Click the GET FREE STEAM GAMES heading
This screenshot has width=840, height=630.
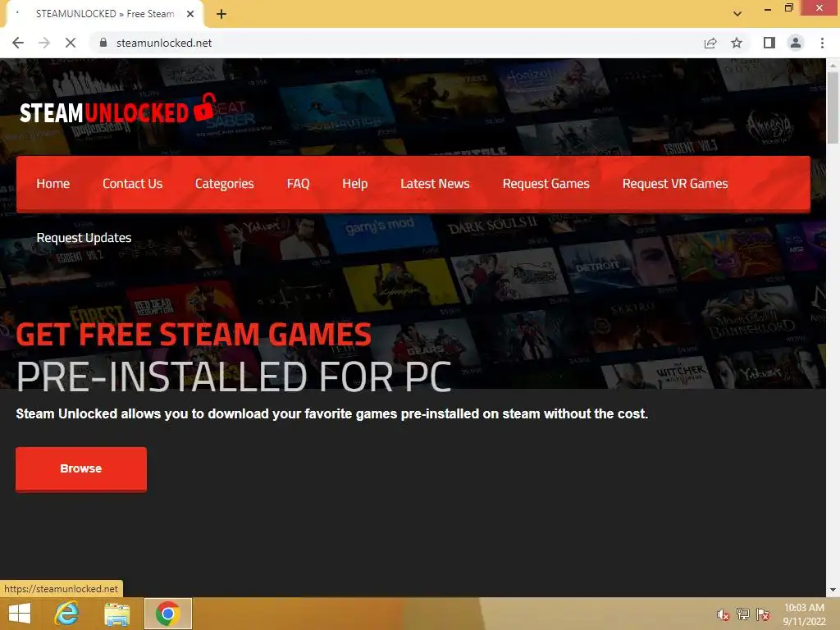coord(194,335)
